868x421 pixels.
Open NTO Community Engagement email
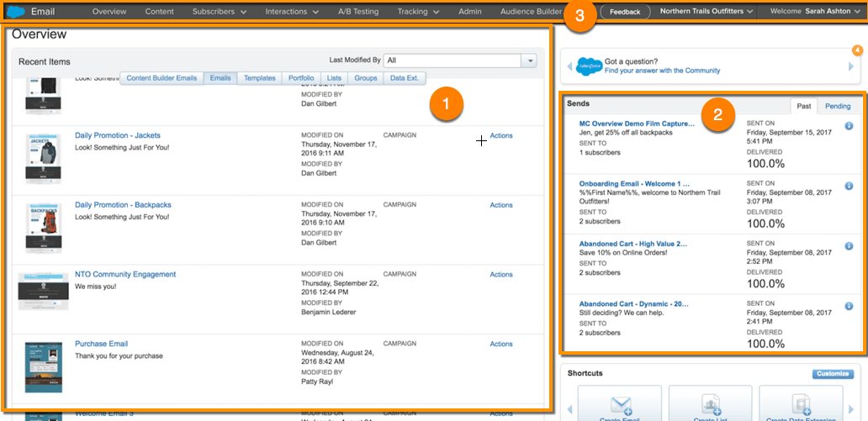[x=125, y=275]
